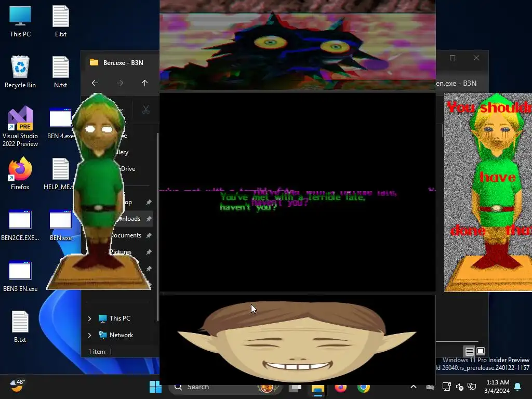
Task: Select Network in the navigation pane
Action: tap(116, 335)
